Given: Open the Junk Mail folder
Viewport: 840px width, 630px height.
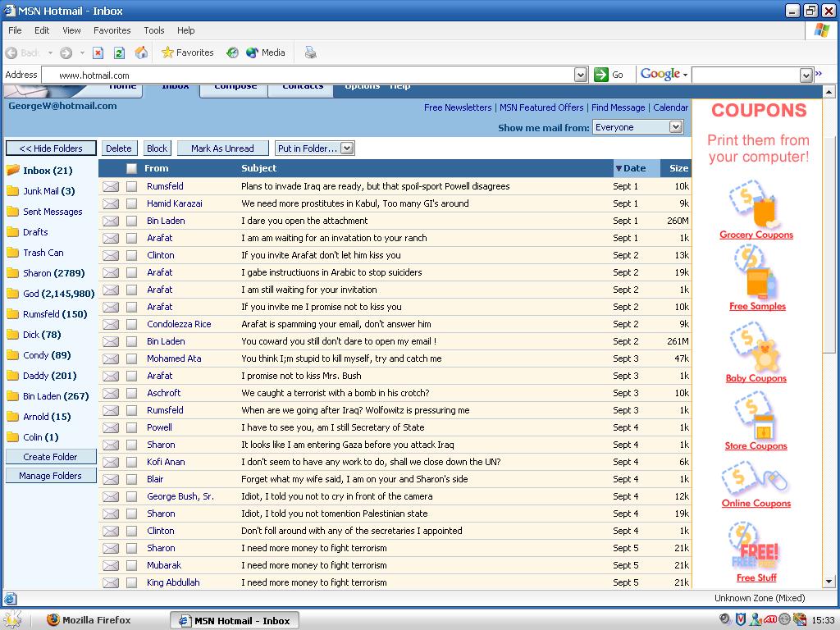Looking at the screenshot, I should 41,191.
